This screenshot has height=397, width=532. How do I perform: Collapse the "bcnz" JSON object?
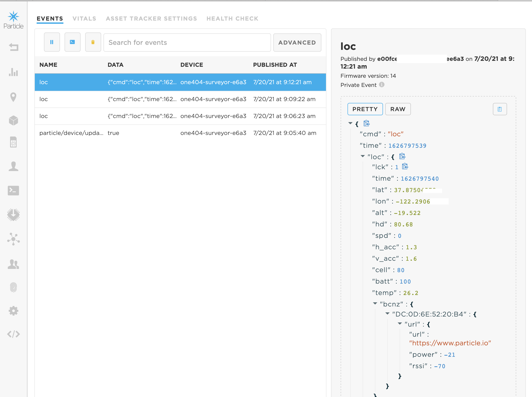click(375, 303)
